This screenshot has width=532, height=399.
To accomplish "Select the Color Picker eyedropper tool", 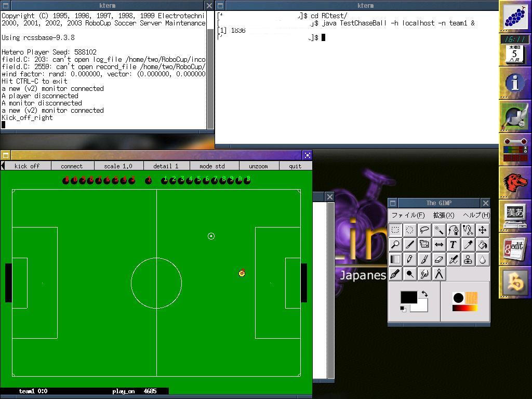I will tap(468, 245).
